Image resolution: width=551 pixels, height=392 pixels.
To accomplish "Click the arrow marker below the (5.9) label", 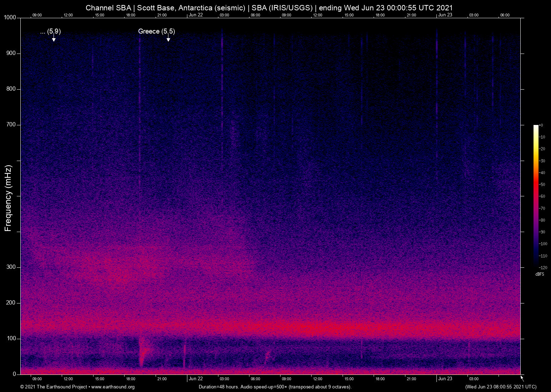I will 54,39.
